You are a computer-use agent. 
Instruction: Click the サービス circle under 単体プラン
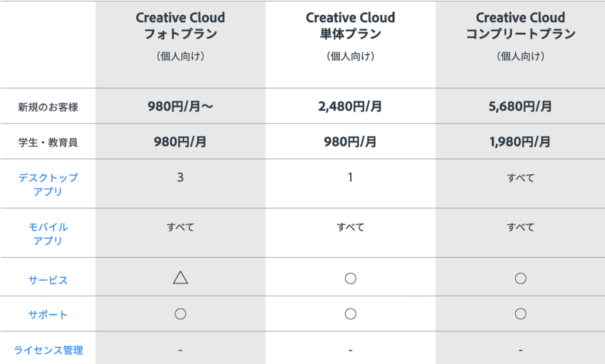coord(350,278)
